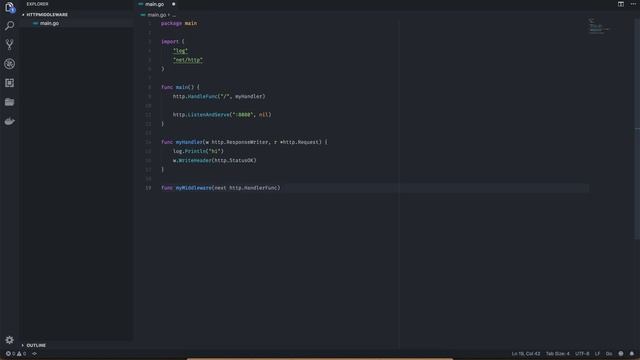
Task: Click the EXPLORER panel title
Action: 38,4
